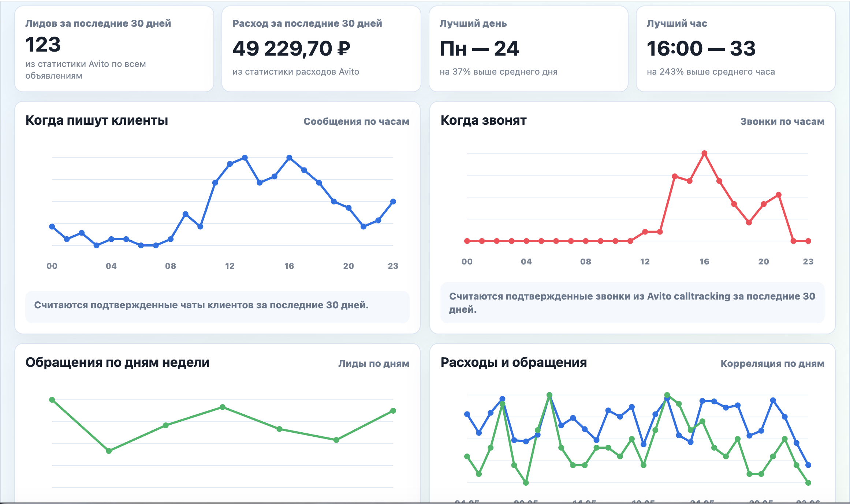
Task: Click the blue messages point at hour 23
Action: tap(393, 202)
